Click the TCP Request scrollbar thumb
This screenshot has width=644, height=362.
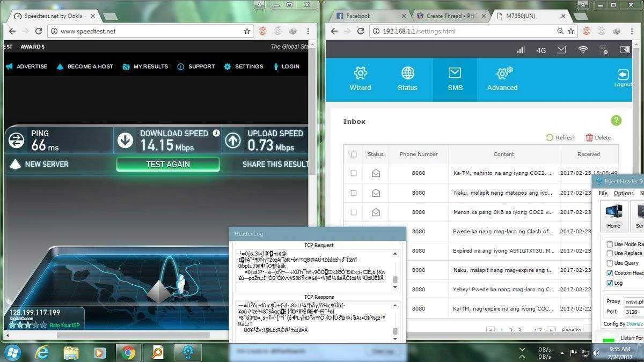pyautogui.click(x=396, y=279)
